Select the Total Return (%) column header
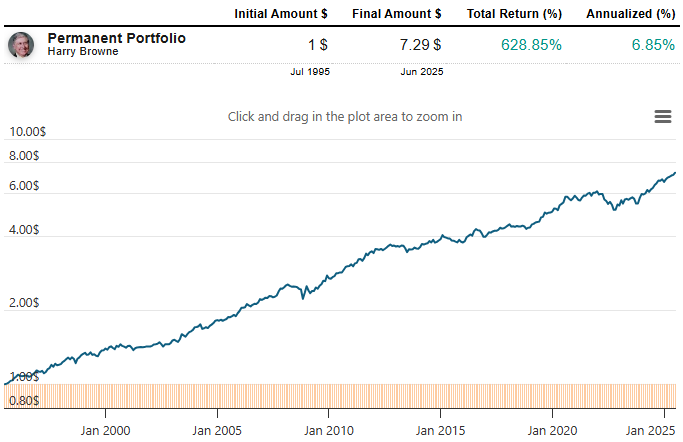 [514, 14]
